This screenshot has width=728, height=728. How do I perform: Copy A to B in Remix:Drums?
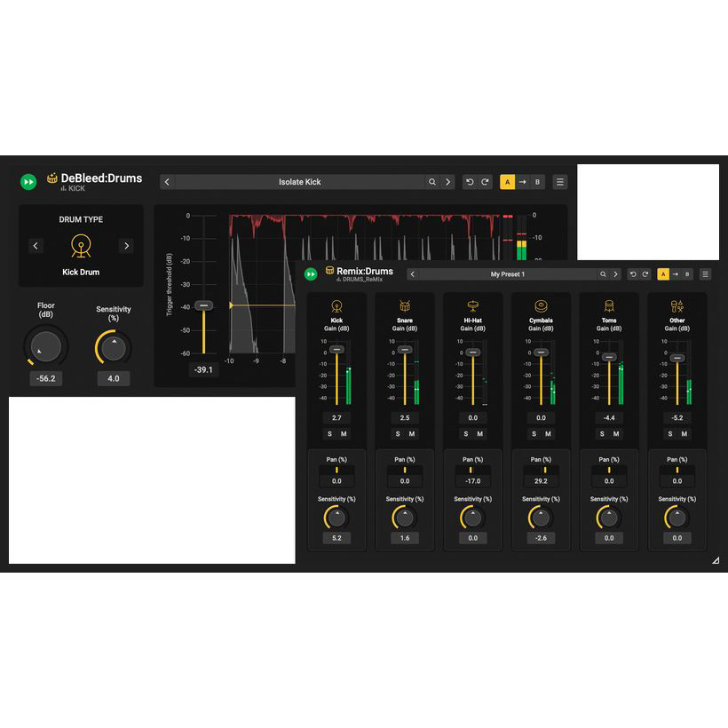point(675,274)
